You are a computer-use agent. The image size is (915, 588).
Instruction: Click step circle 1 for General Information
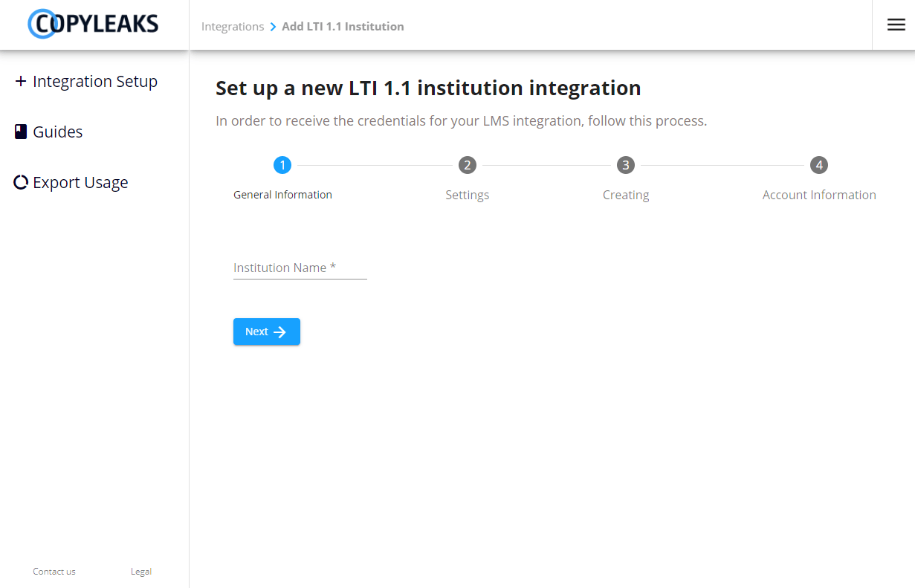282,164
